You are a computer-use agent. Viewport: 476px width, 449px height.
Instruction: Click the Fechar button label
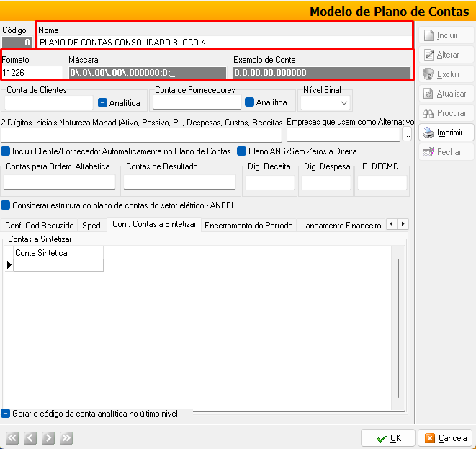tap(449, 151)
